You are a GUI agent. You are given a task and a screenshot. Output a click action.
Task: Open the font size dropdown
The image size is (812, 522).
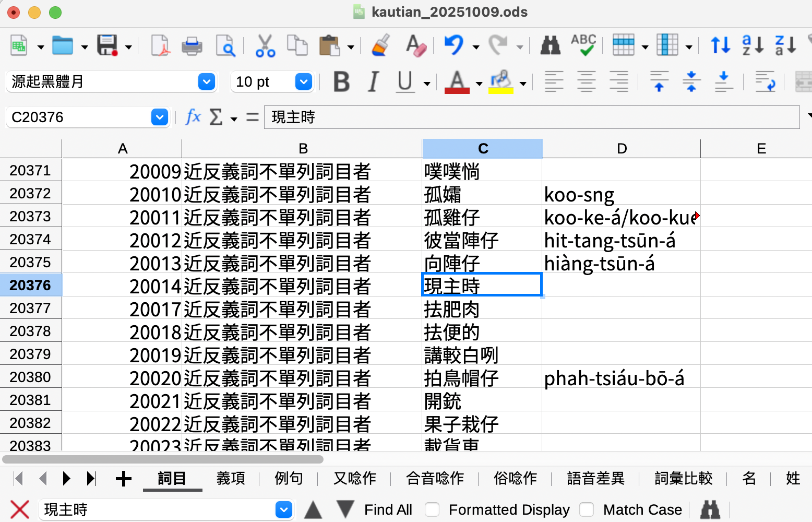tap(303, 82)
